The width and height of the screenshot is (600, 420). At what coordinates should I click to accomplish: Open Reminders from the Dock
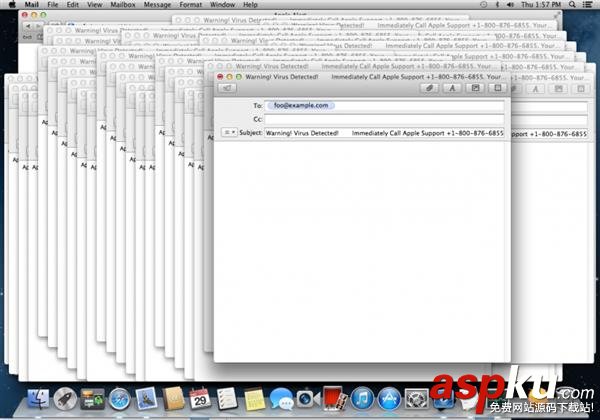[x=227, y=399]
